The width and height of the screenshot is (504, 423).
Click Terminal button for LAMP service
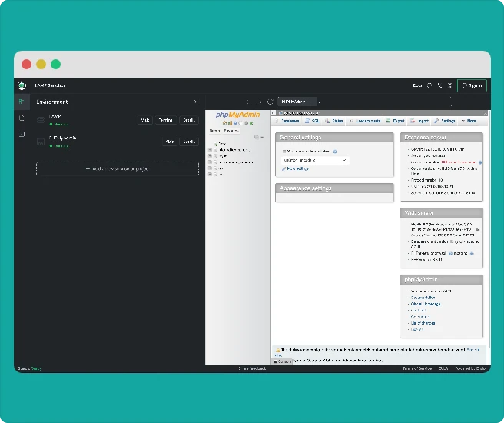point(165,120)
